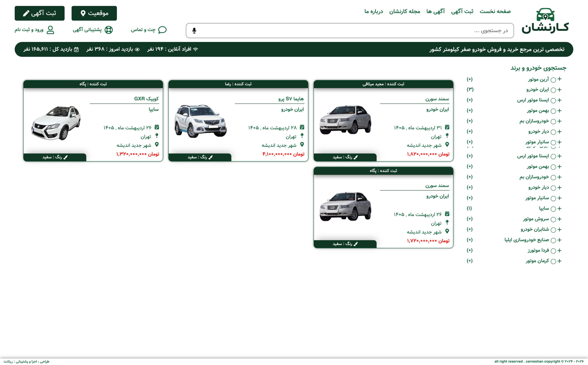The image size is (588, 365).
Task: Open ثبت آگهی in the top navigation menu
Action: coord(462,11)
